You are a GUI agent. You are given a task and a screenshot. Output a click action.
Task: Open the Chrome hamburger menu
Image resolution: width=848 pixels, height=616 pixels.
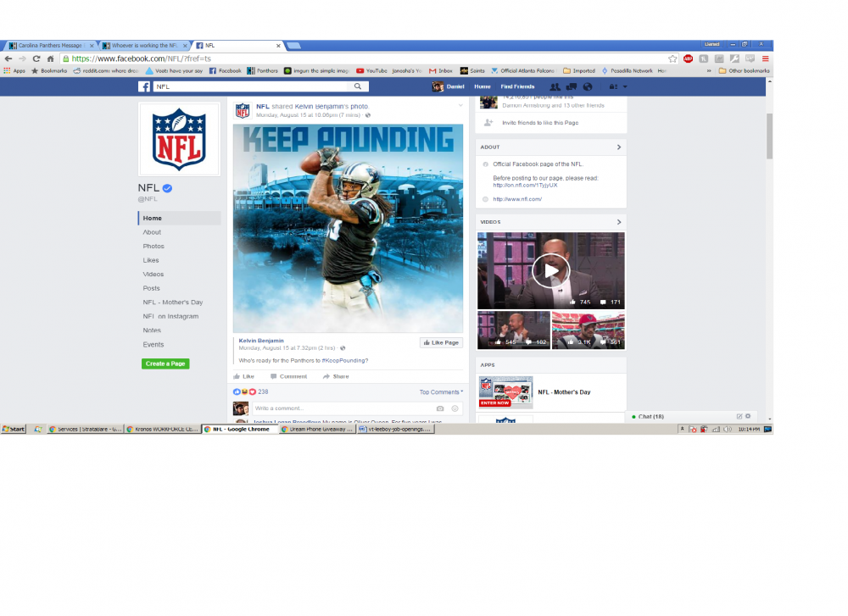[x=765, y=59]
